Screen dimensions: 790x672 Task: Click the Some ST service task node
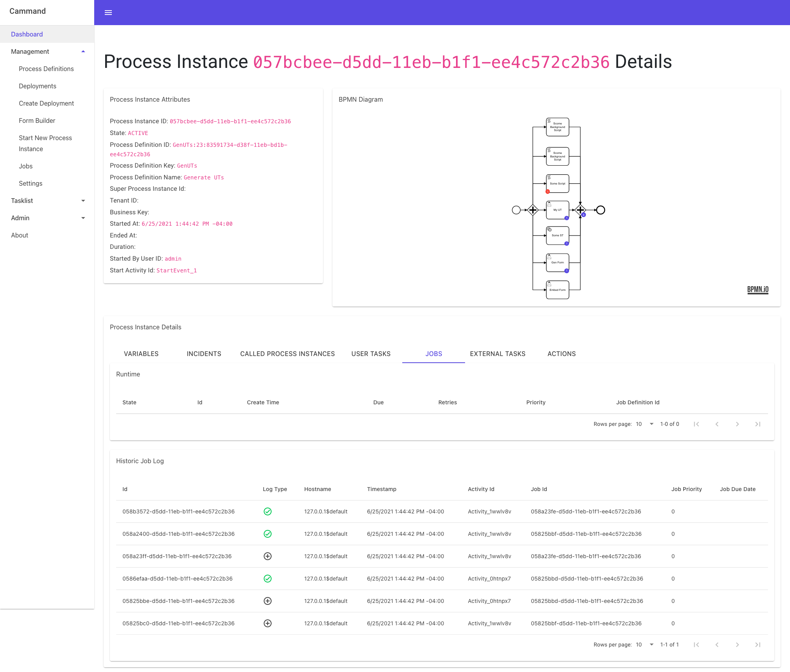click(557, 236)
